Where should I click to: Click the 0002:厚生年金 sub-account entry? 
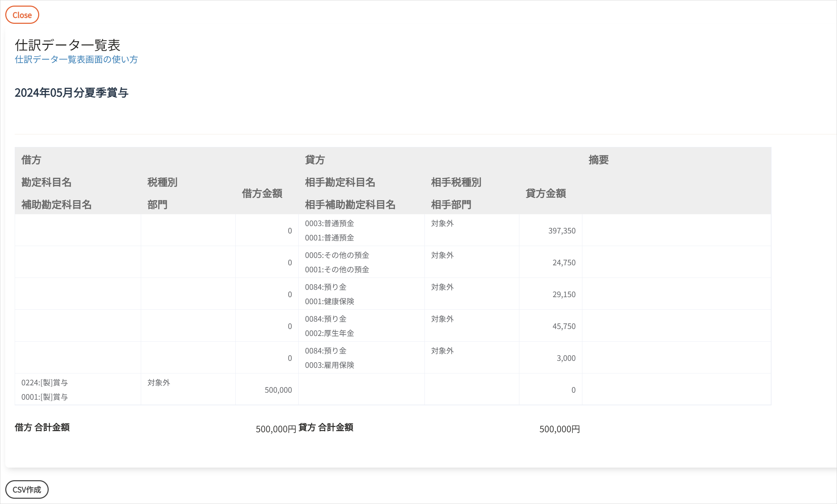tap(330, 333)
